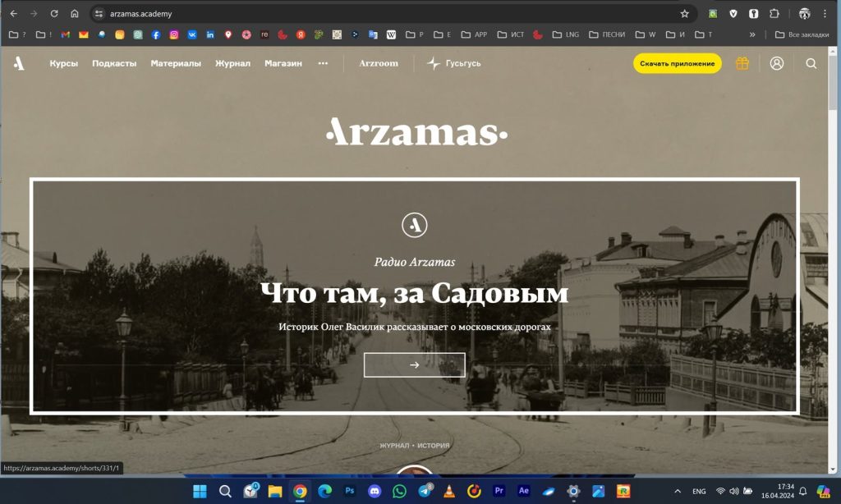Open the Windows notification bell
This screenshot has height=504, width=841.
coord(803,491)
